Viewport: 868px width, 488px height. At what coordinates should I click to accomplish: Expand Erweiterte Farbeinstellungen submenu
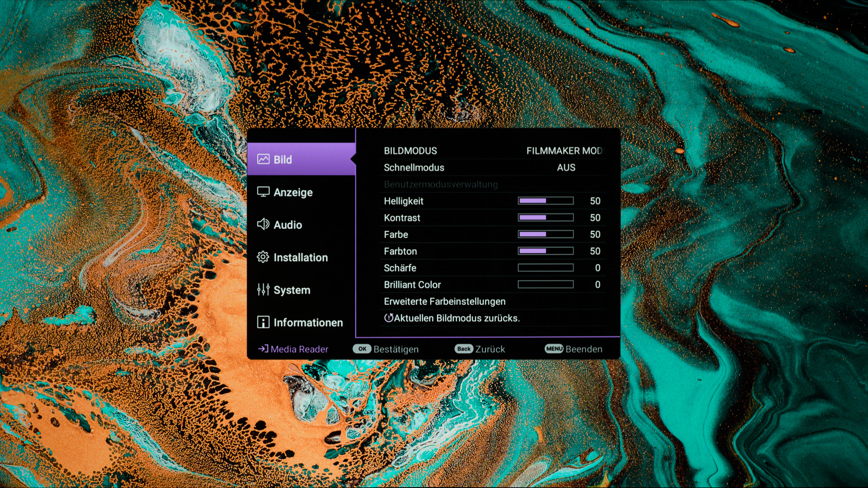pos(444,302)
